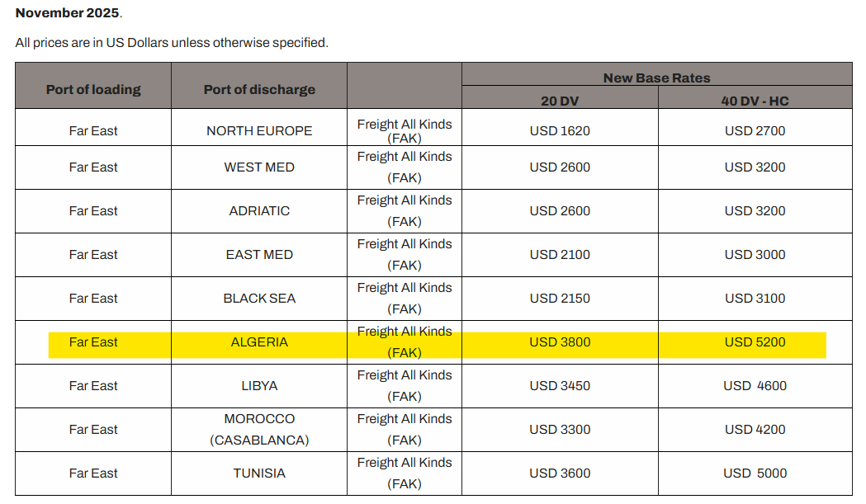Select the "20 DV" column header
Viewport: 866px width, 504px height.
point(560,101)
